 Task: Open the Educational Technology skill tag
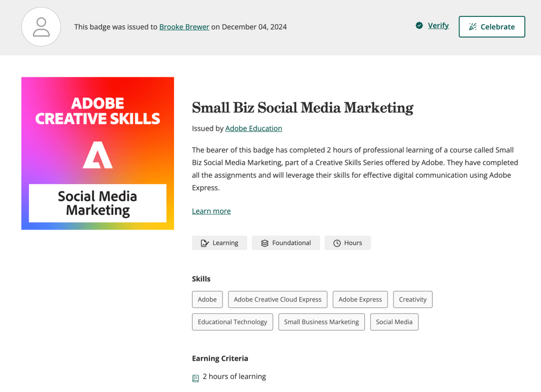pyautogui.click(x=232, y=322)
